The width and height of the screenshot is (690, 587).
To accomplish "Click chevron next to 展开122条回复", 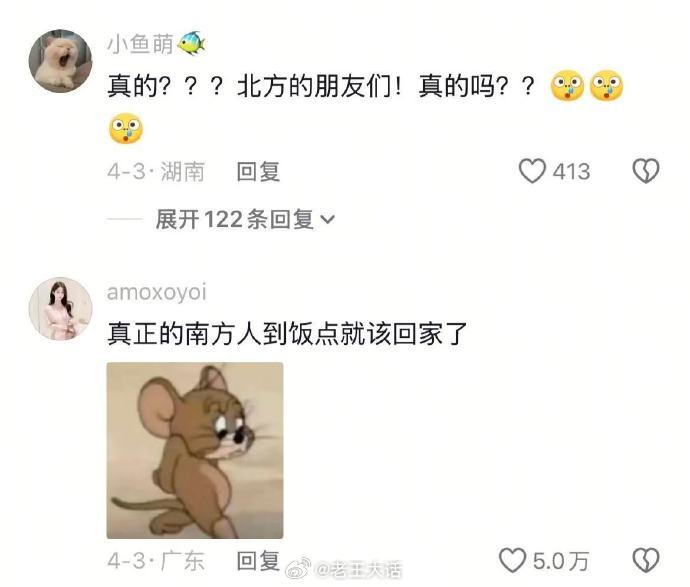I will point(328,219).
